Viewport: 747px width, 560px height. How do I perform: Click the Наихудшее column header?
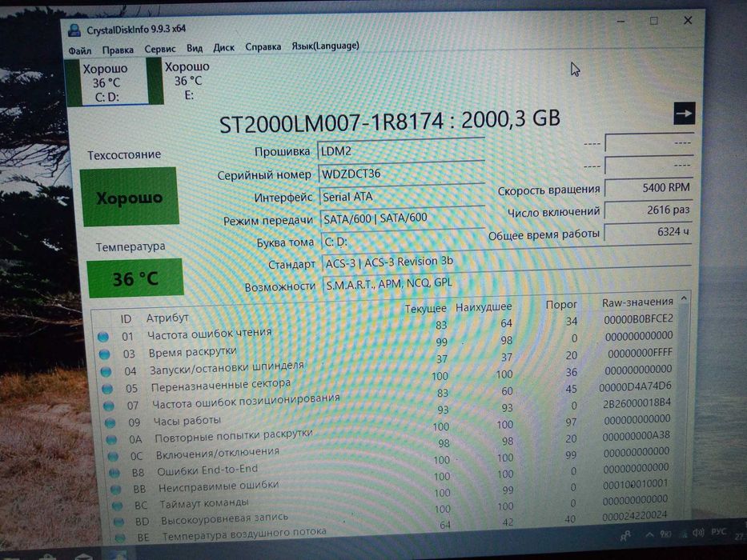tap(484, 307)
